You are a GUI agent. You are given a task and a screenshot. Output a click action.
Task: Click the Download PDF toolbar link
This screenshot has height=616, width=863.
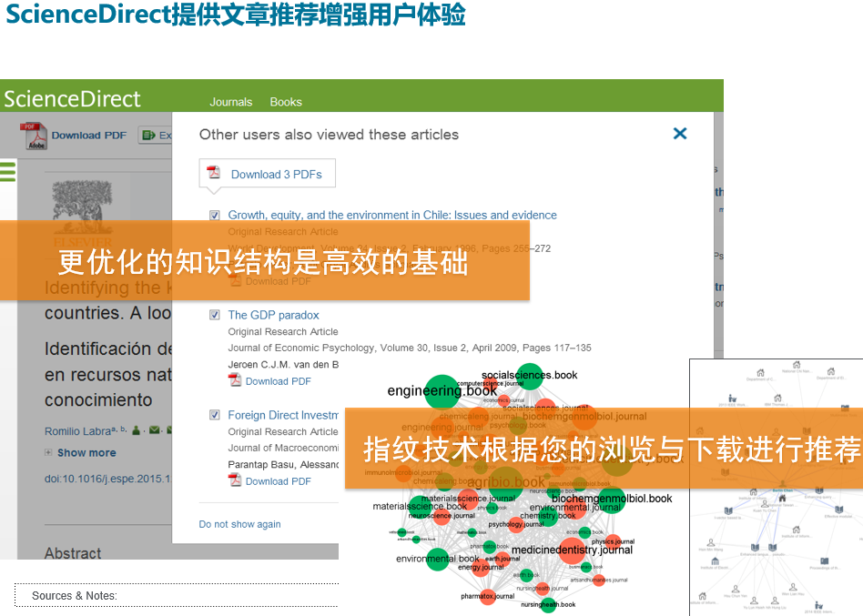coord(88,136)
